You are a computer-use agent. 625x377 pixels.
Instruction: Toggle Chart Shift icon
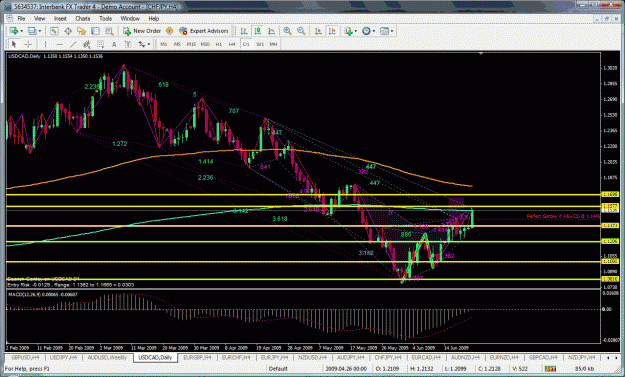pyautogui.click(x=332, y=31)
